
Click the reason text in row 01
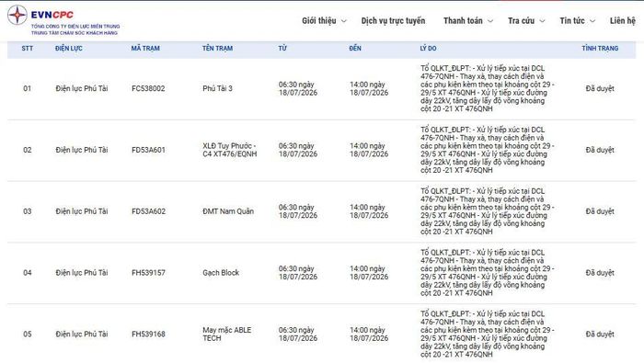coord(487,88)
